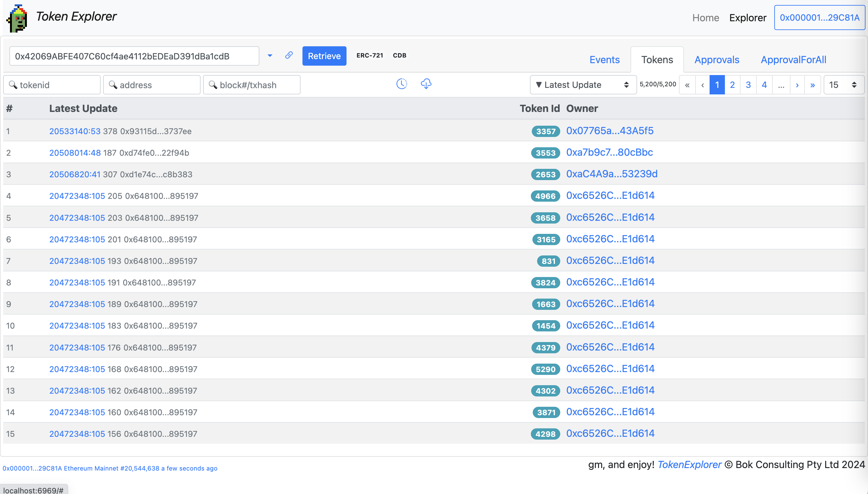Viewport: 868px width, 494px height.
Task: Switch to the Approvals tab
Action: [x=717, y=60]
